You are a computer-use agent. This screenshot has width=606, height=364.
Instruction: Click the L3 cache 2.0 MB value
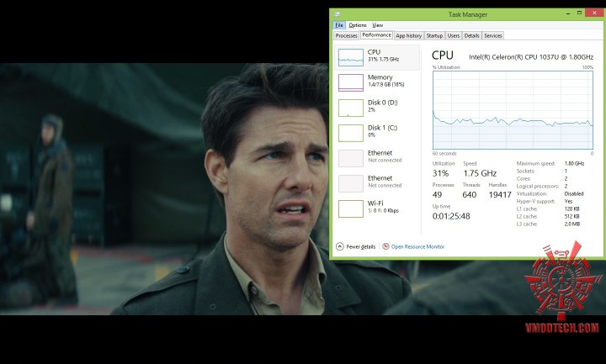tap(572, 224)
